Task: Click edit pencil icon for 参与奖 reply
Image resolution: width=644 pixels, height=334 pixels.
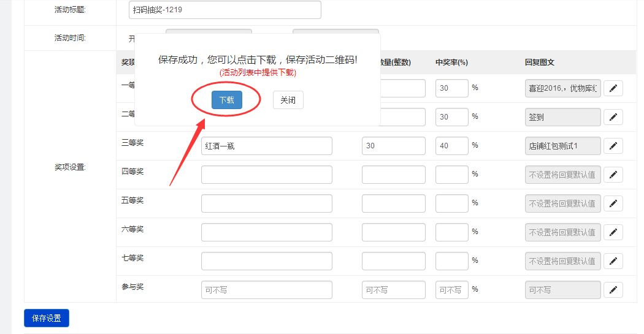Action: click(x=613, y=290)
